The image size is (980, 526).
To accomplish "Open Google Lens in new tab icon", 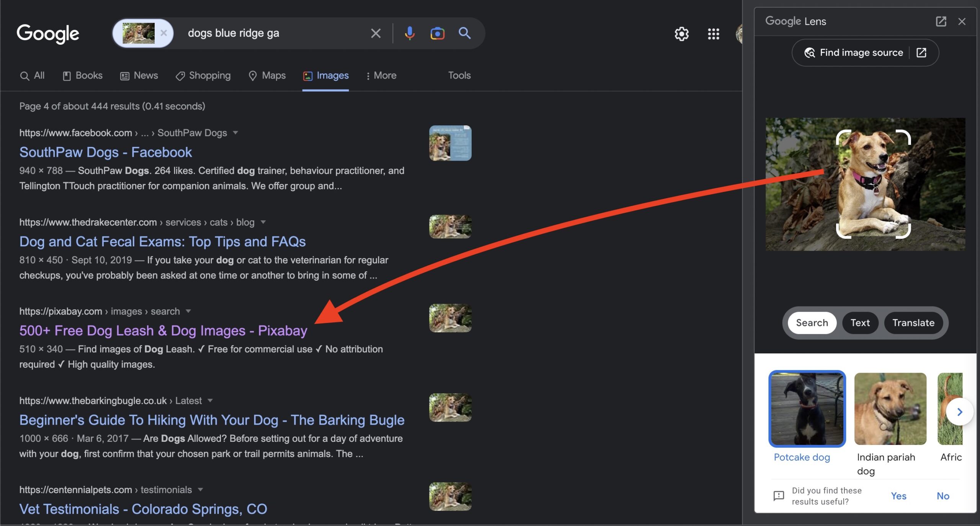I will pyautogui.click(x=941, y=21).
